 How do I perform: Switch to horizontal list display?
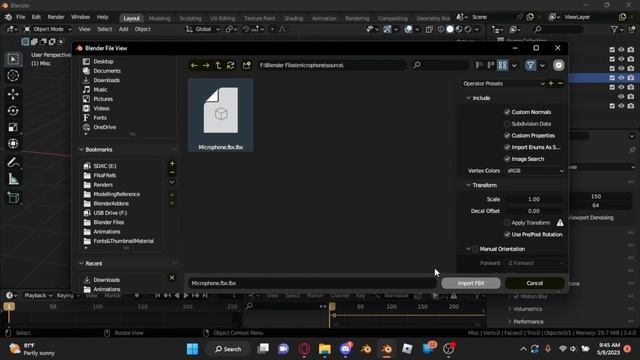pos(491,65)
